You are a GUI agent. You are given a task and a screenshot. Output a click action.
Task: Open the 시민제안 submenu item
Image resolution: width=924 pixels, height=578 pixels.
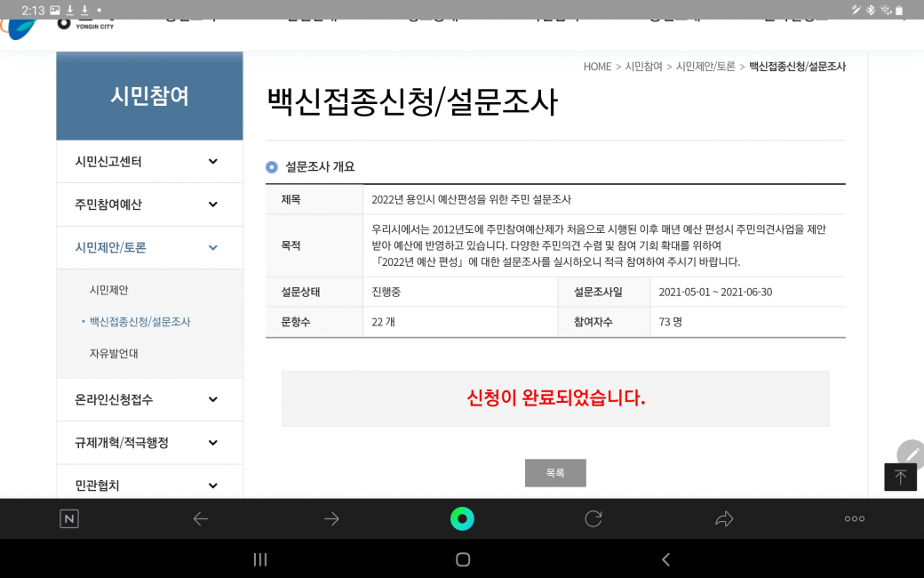click(x=109, y=290)
